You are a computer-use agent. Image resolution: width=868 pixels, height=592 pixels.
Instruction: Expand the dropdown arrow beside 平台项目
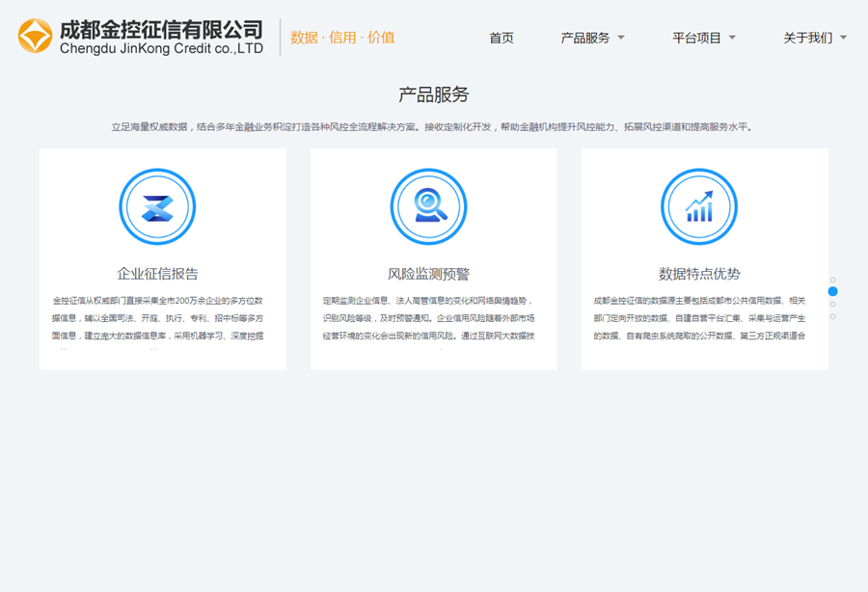tap(732, 39)
